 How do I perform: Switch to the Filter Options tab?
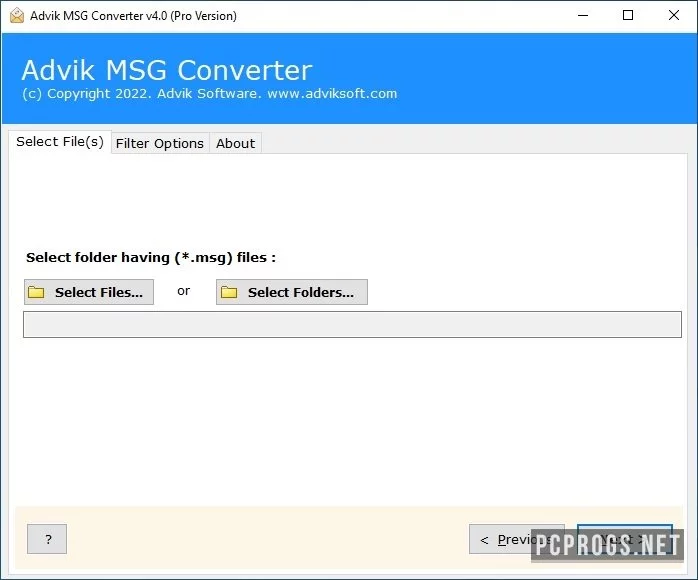pos(160,143)
